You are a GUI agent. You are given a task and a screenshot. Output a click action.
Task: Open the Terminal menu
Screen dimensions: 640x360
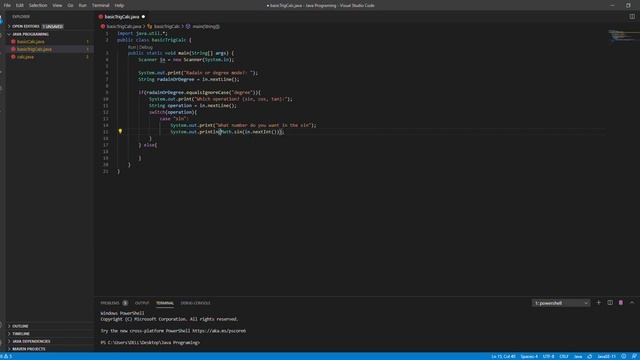click(x=100, y=6)
